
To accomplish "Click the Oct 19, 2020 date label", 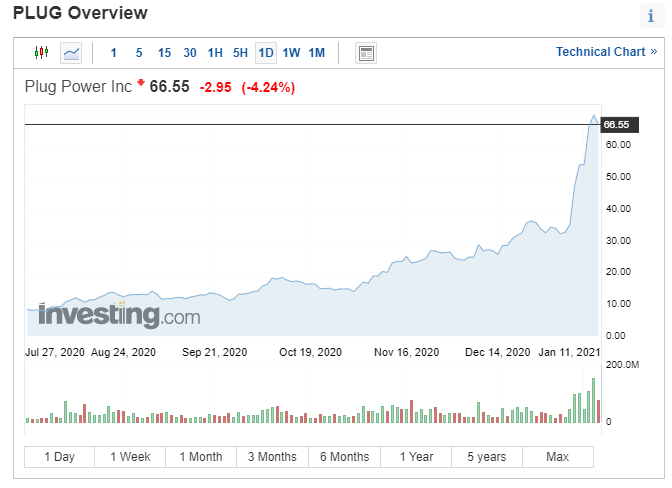I will 311,352.
